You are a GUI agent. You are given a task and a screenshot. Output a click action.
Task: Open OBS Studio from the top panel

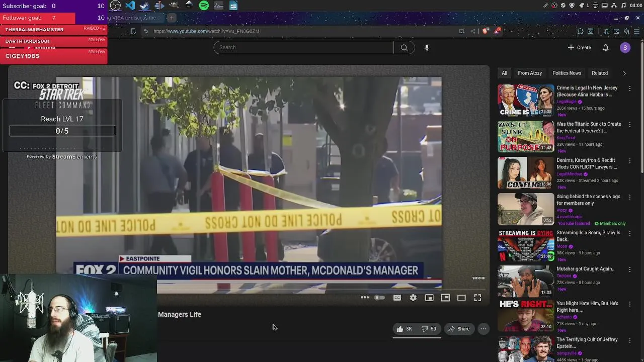115,6
